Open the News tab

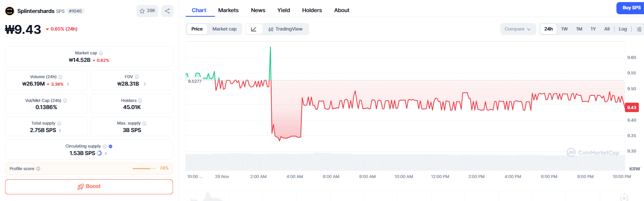coord(258,10)
